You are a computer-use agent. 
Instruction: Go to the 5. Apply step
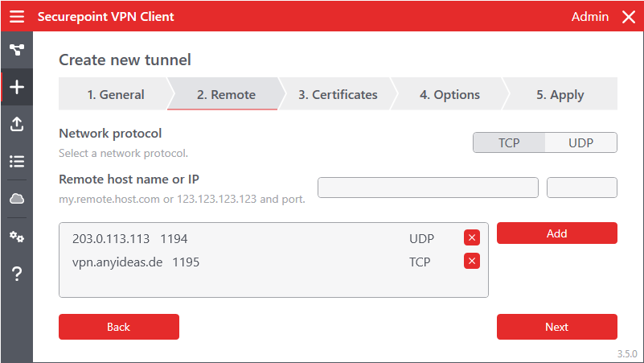pyautogui.click(x=560, y=94)
